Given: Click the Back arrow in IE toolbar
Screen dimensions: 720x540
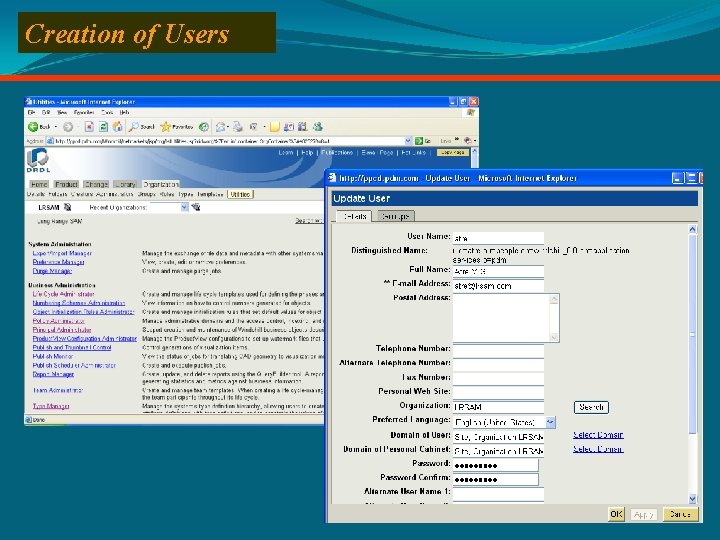Looking at the screenshot, I should (x=33, y=127).
